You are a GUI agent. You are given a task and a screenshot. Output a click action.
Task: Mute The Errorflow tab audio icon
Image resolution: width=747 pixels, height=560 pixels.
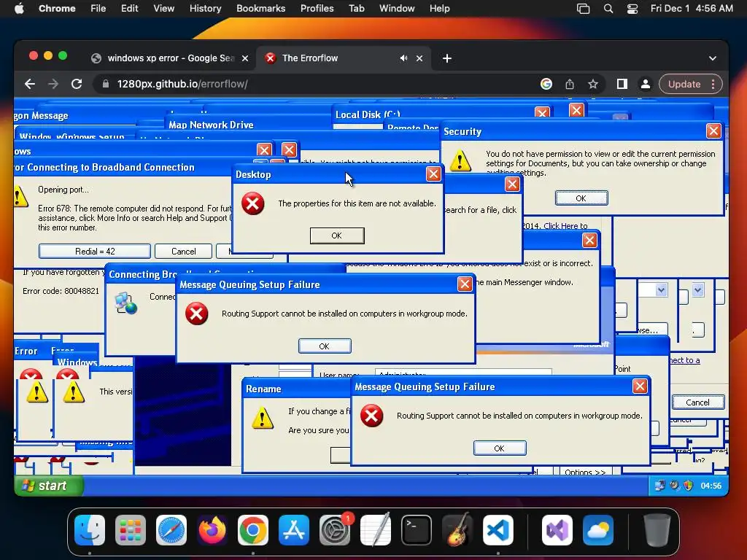coord(403,58)
